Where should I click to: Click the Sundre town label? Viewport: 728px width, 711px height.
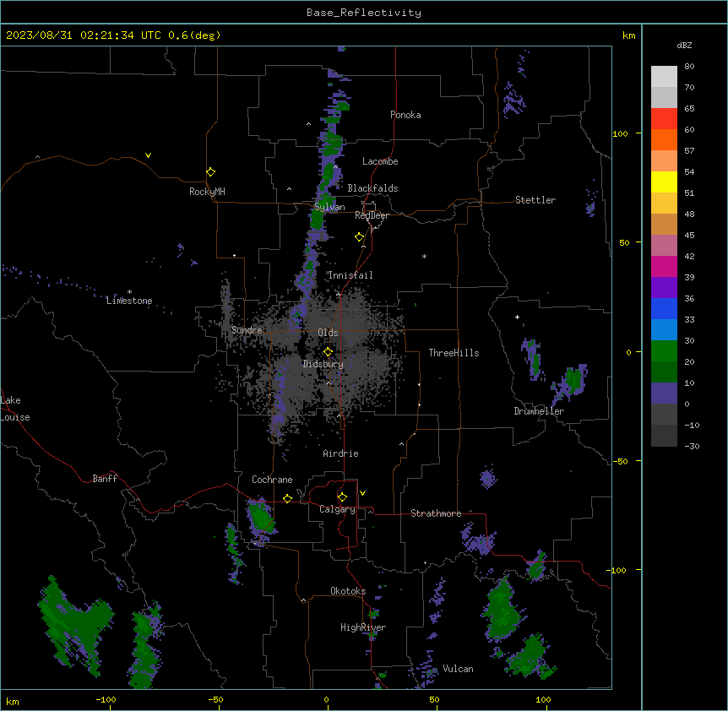(x=247, y=330)
